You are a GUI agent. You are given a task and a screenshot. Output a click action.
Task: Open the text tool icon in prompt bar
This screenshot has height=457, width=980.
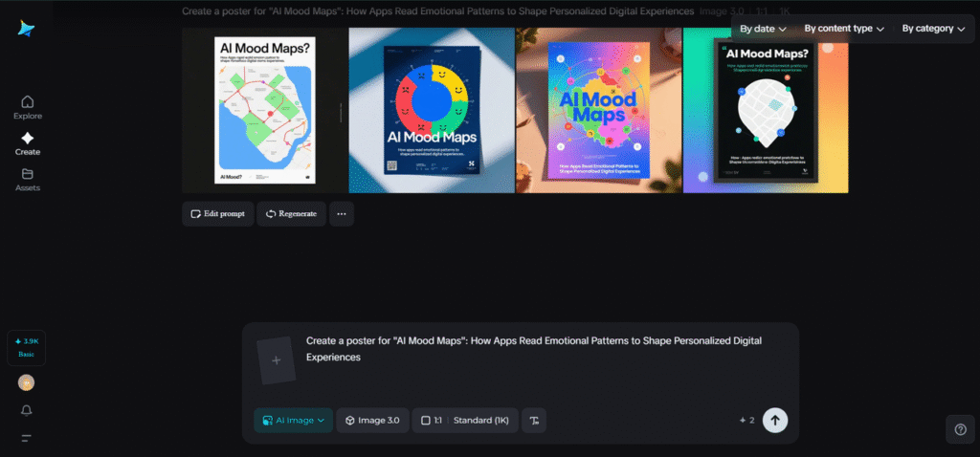click(x=534, y=420)
